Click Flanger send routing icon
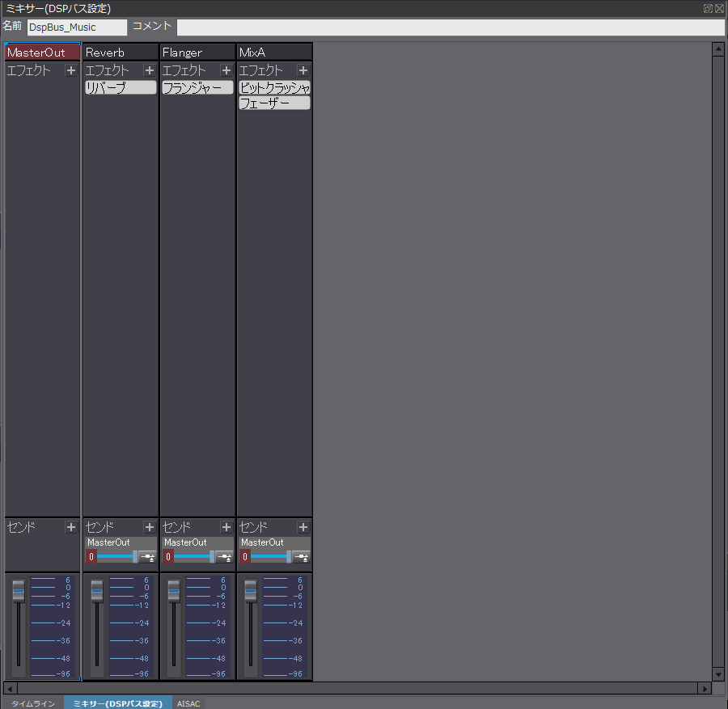Image resolution: width=728 pixels, height=709 pixels. [225, 557]
